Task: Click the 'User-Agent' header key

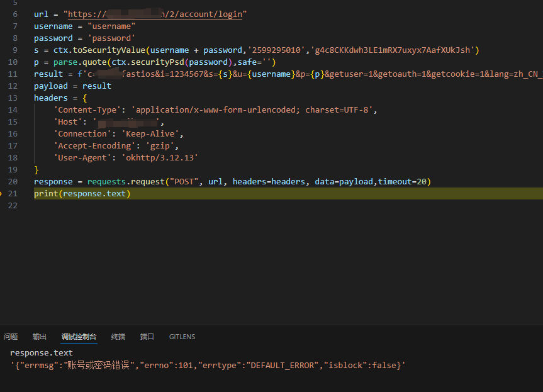Action: click(x=82, y=157)
